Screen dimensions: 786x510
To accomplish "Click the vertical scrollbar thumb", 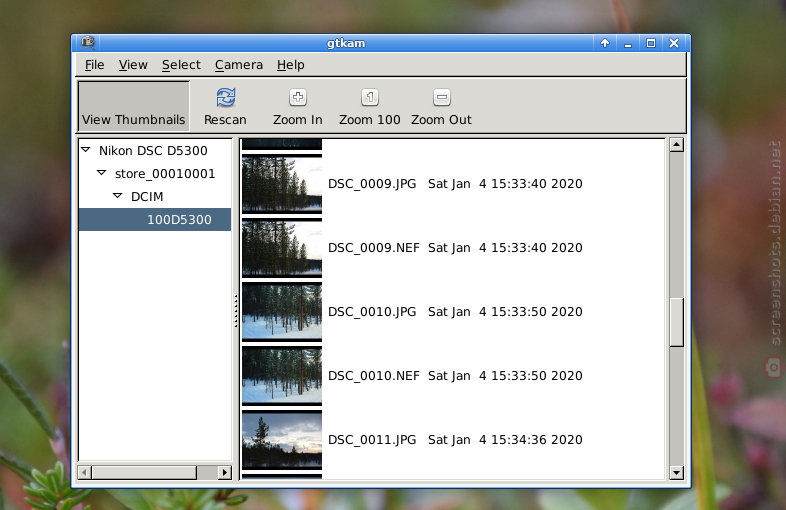I will [677, 322].
